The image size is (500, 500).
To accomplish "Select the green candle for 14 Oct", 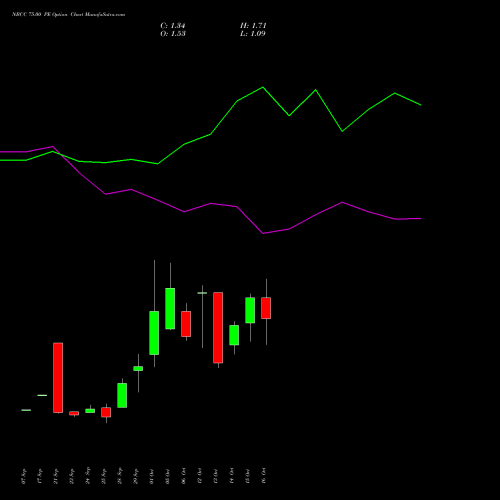I will pos(234,335).
